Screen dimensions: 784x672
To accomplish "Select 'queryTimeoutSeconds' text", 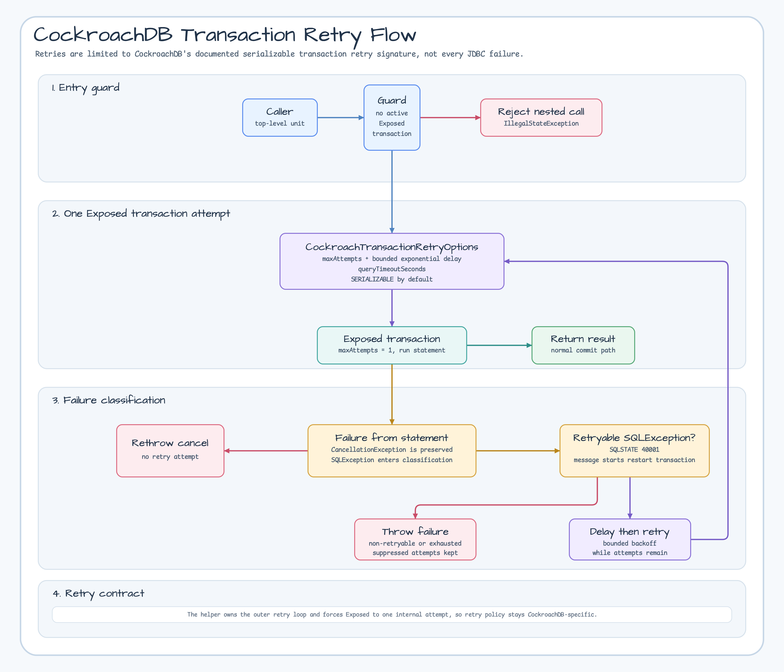I will [392, 269].
